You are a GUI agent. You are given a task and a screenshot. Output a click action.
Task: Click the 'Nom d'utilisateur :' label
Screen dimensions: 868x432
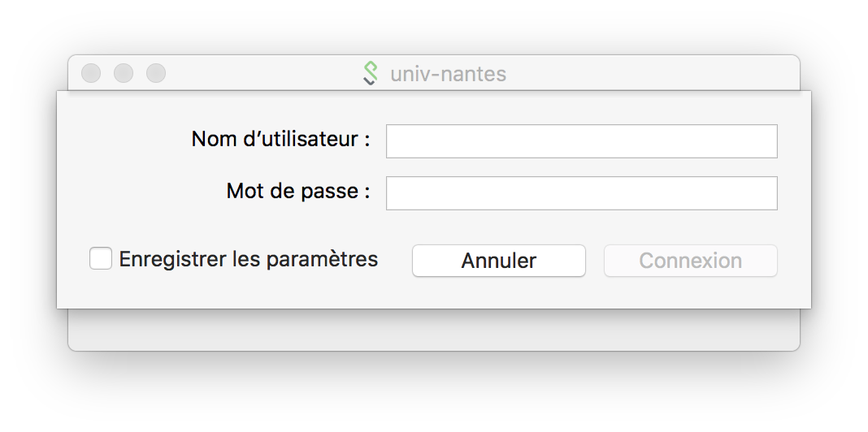[280, 140]
